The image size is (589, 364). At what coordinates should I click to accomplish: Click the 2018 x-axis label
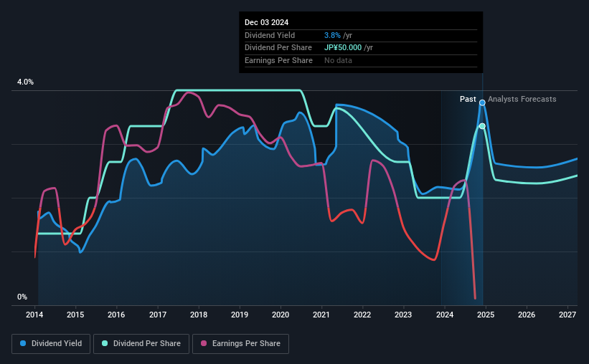tap(198, 315)
